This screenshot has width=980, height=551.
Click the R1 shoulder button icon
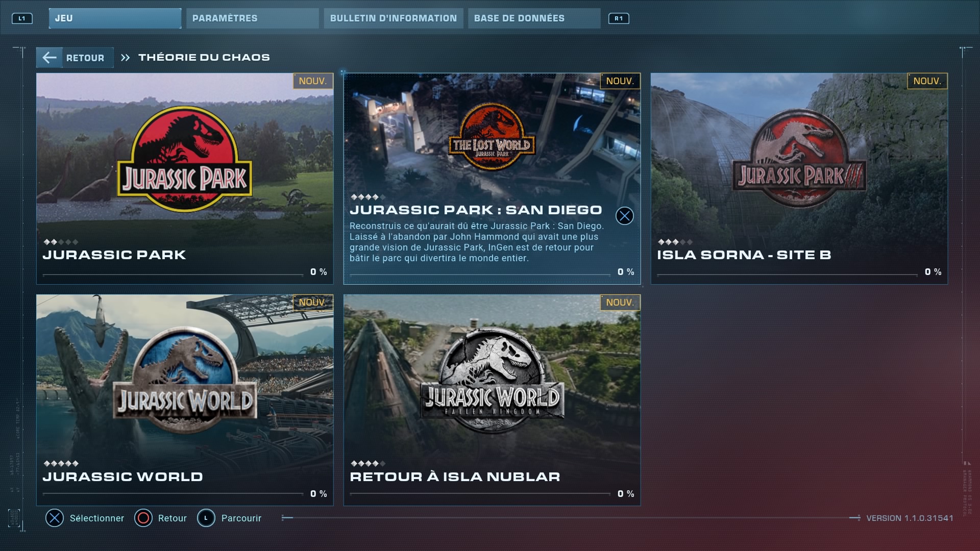click(x=619, y=18)
